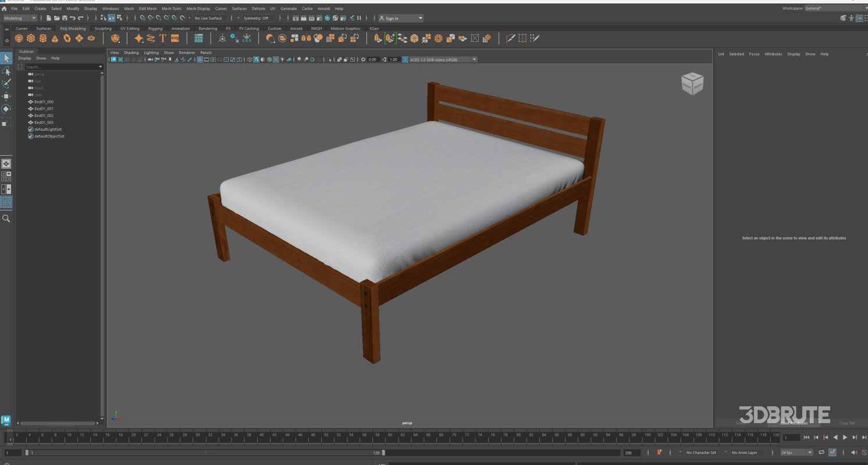Select the polygon Sphere tool on shelf

point(17,38)
